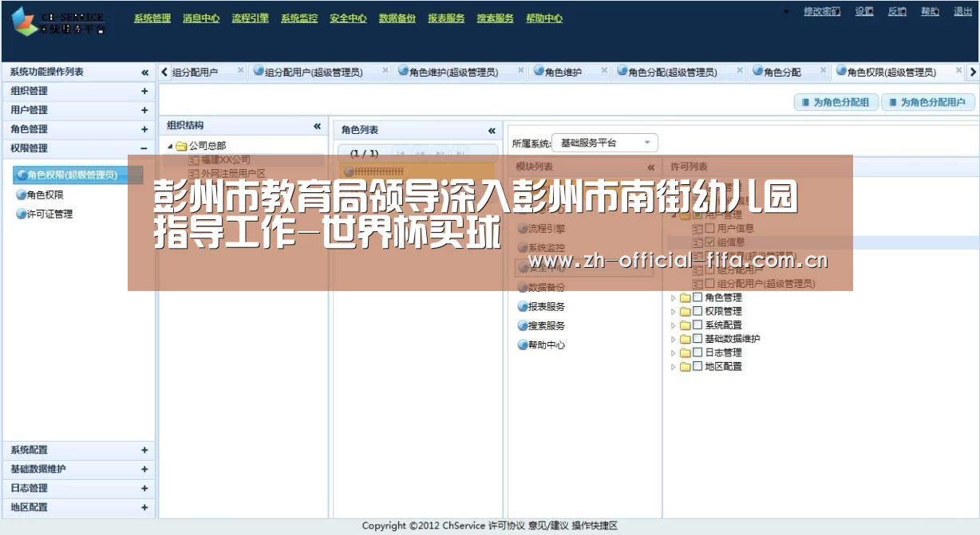This screenshot has height=535, width=980.
Task: Uncheck the 组信息 permission checkbox
Action: 710,242
